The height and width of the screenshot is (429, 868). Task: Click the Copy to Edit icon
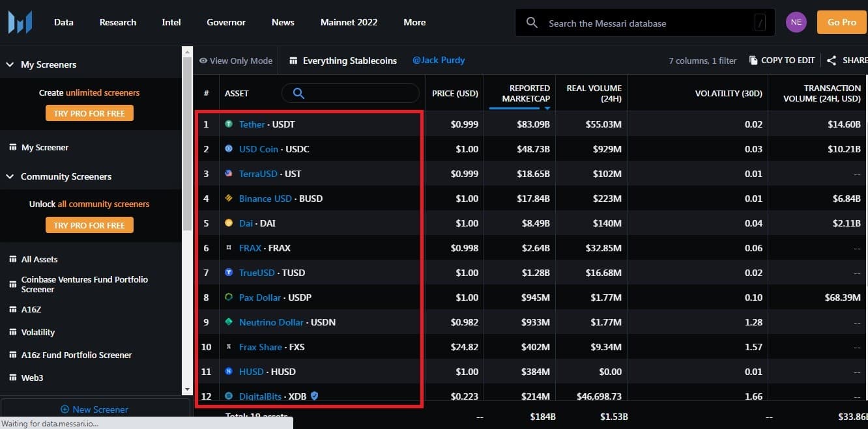(x=753, y=61)
